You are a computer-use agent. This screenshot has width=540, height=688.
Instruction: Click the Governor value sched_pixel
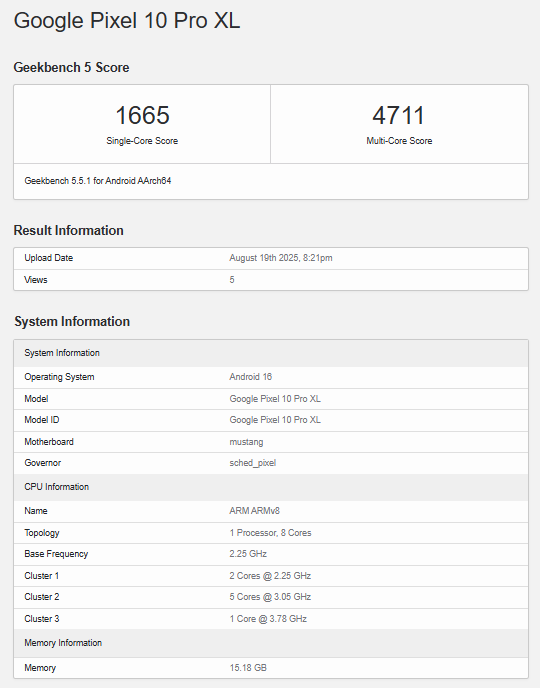tap(253, 463)
